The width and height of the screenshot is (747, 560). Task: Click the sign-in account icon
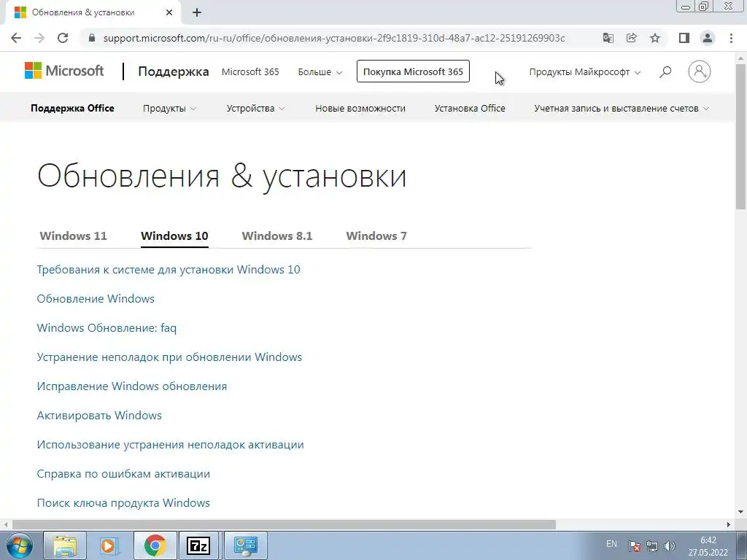[x=700, y=71]
